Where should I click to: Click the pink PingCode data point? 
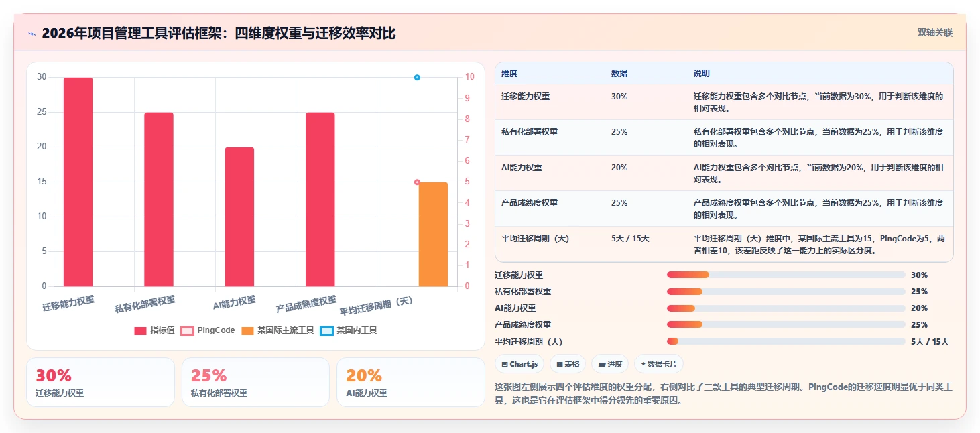point(417,182)
